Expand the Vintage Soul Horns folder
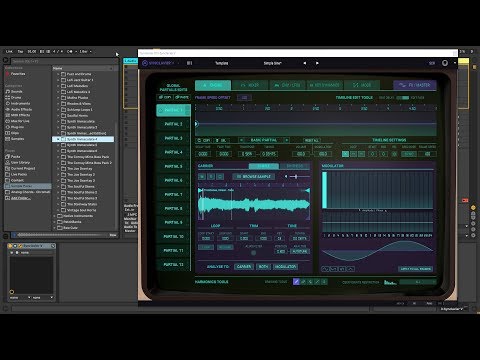Image resolution: width=480 pixels, height=360 pixels. [x=58, y=210]
